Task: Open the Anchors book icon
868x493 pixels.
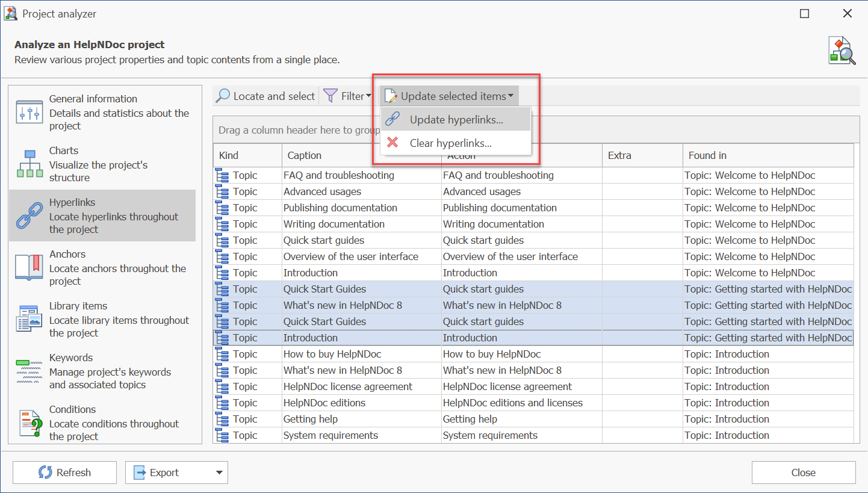Action: point(29,268)
